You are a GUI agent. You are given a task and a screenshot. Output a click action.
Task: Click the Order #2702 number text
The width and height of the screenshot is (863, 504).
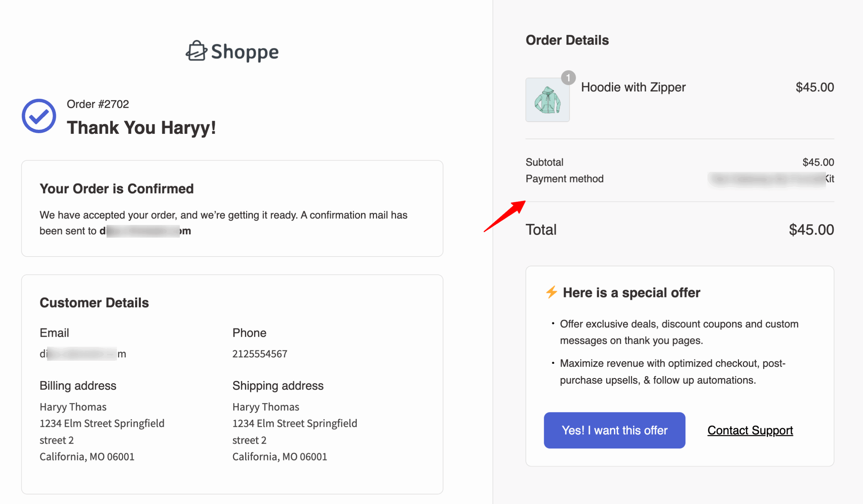click(x=98, y=104)
